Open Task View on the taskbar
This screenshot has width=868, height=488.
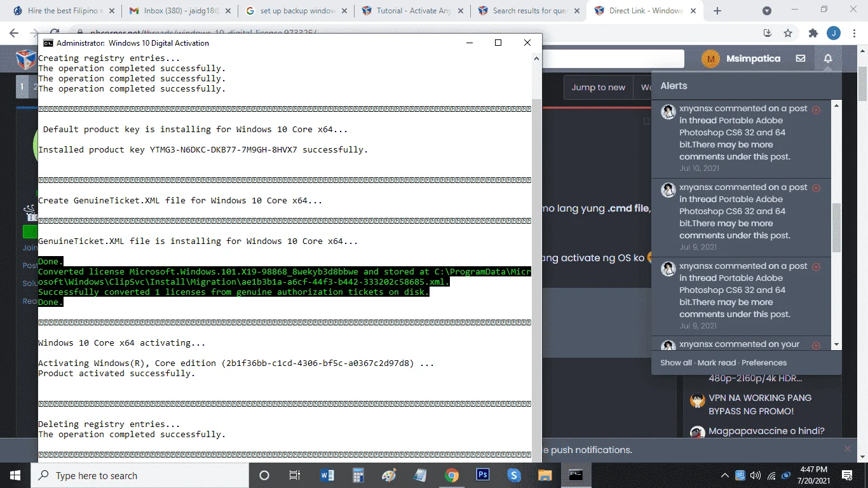pos(295,475)
